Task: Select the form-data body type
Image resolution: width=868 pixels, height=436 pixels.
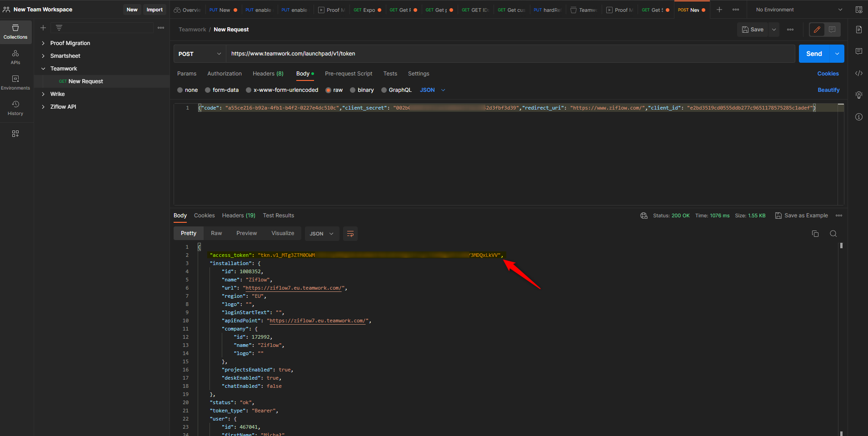Action: [x=221, y=90]
